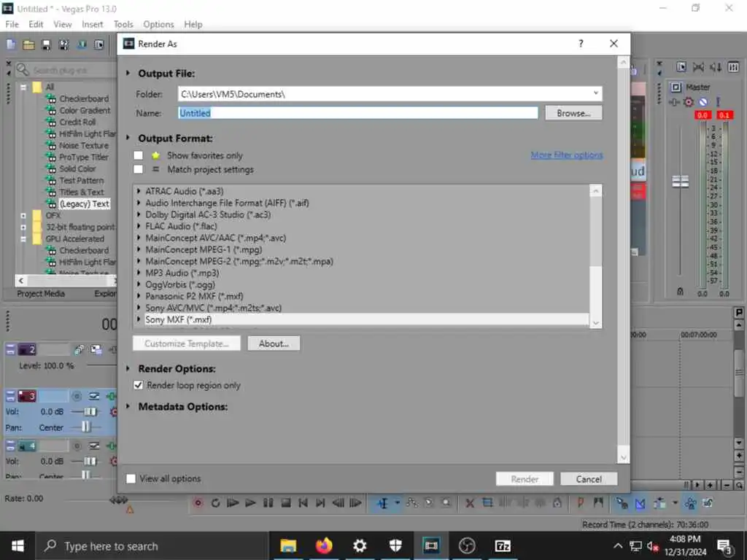Click the Trim/Crop icon in the editing toolbar

(x=487, y=503)
